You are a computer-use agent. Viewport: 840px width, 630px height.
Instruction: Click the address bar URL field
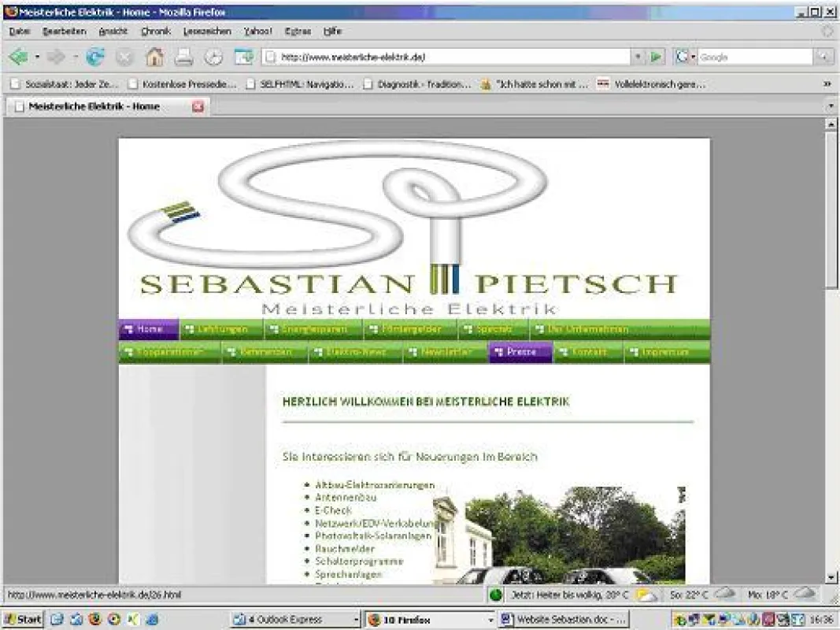(447, 57)
